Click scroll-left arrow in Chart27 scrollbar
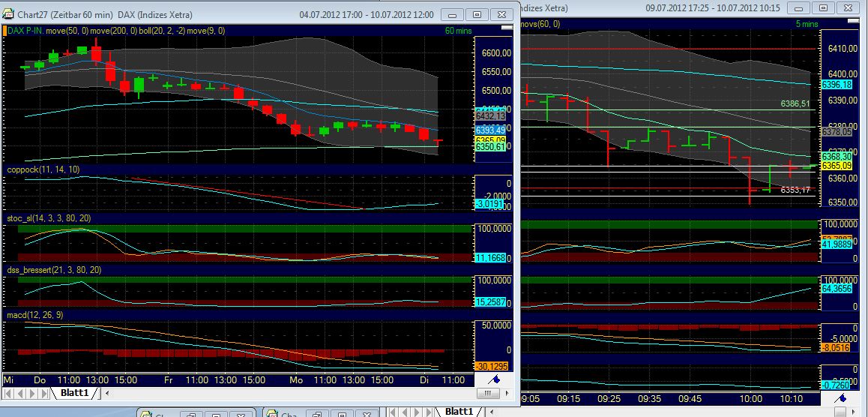 click(x=107, y=393)
